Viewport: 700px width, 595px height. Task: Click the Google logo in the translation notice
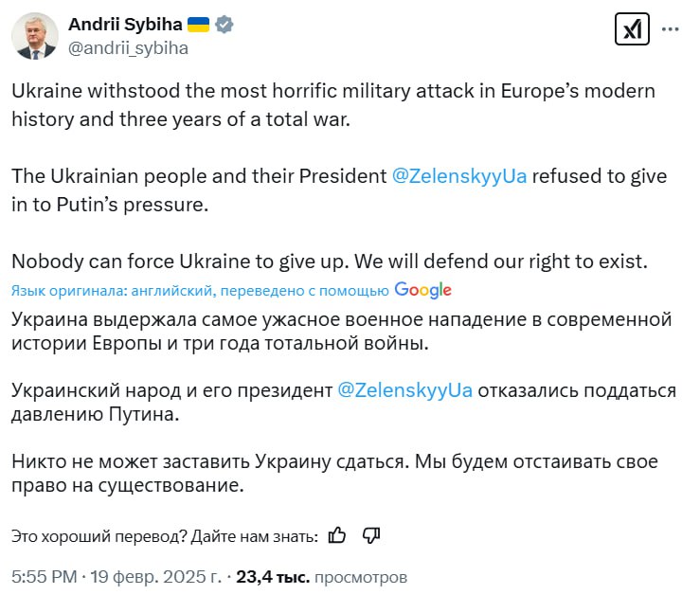422,290
